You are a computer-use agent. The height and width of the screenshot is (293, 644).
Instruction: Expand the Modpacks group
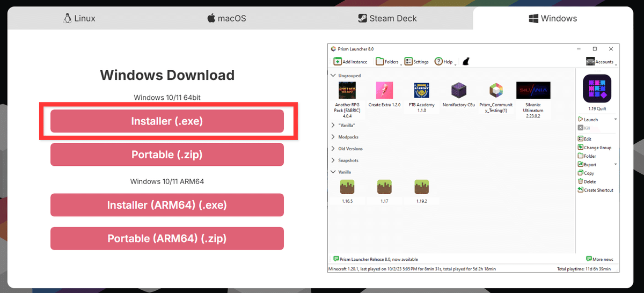[x=333, y=137]
